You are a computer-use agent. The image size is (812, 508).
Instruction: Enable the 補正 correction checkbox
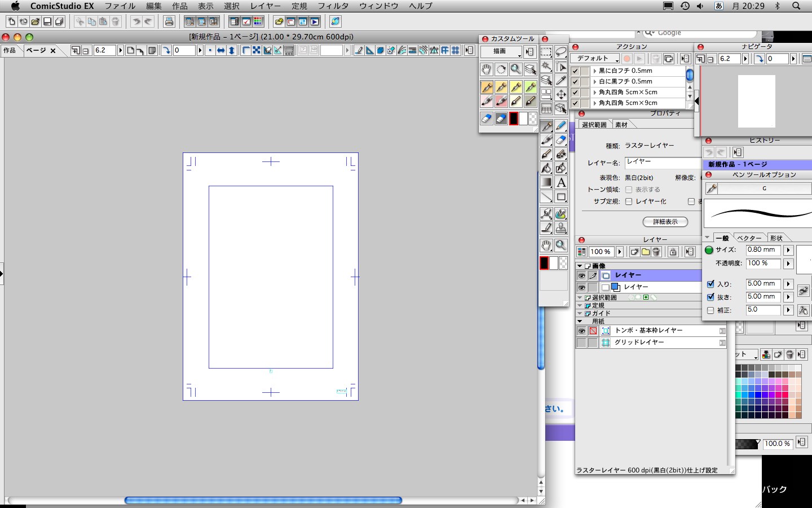710,310
